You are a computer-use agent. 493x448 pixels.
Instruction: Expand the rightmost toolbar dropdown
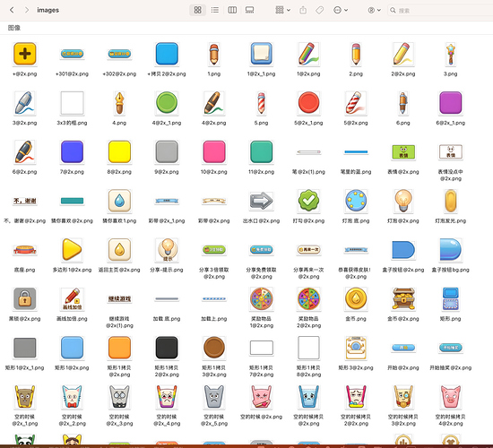[375, 10]
